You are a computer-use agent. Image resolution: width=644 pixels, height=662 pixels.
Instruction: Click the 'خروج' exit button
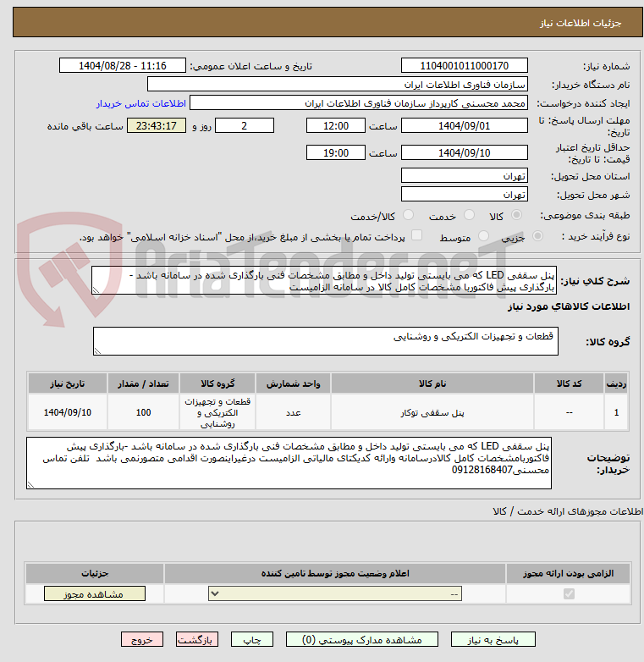(x=142, y=640)
